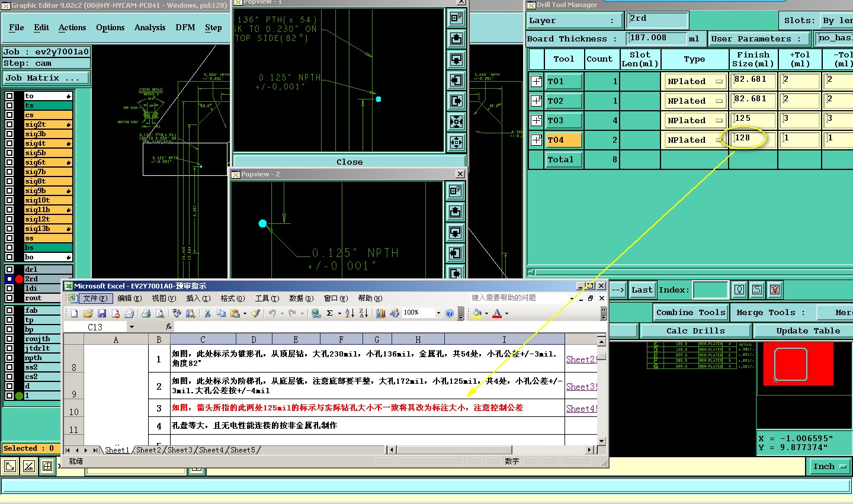Image resolution: width=853 pixels, height=504 pixels.
Task: Open Font Color dropdown arrow in Excel
Action: tap(506, 313)
